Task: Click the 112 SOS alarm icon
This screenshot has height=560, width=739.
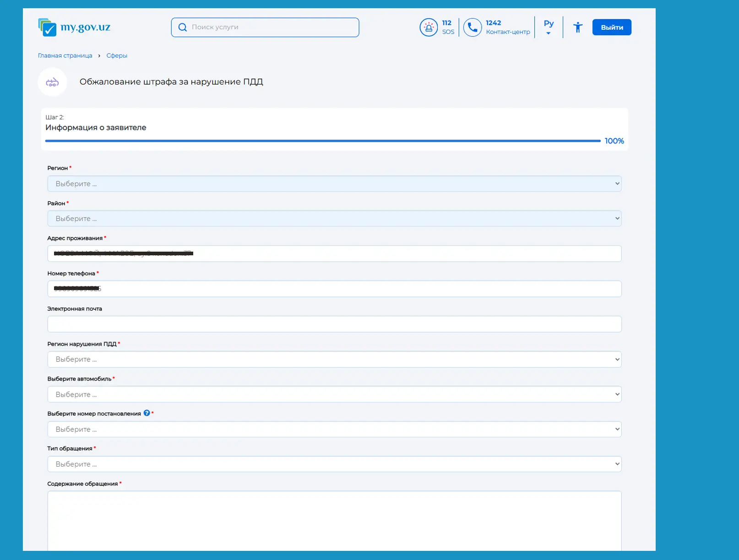Action: (429, 27)
